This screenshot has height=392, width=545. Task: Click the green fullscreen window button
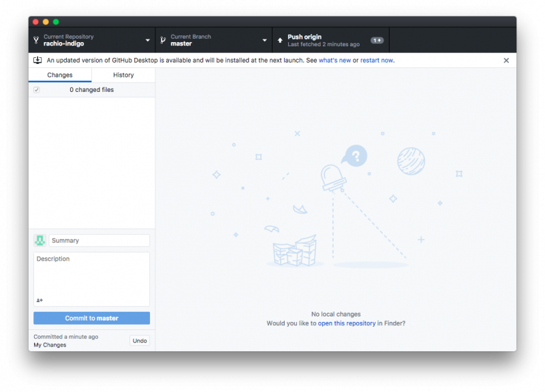tap(56, 22)
